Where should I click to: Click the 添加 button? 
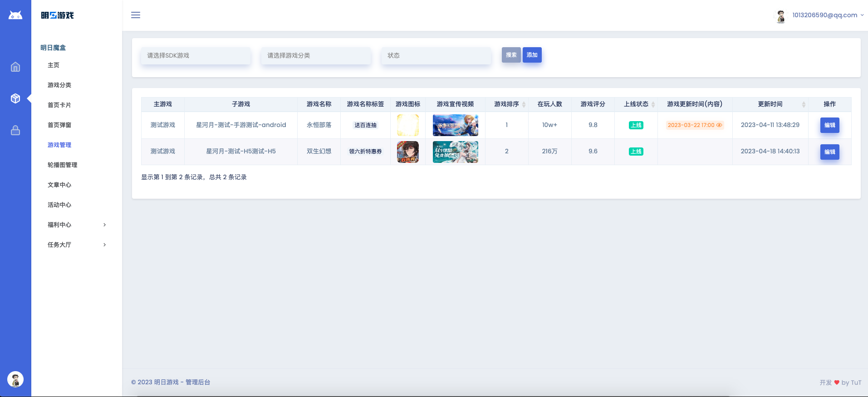click(532, 55)
